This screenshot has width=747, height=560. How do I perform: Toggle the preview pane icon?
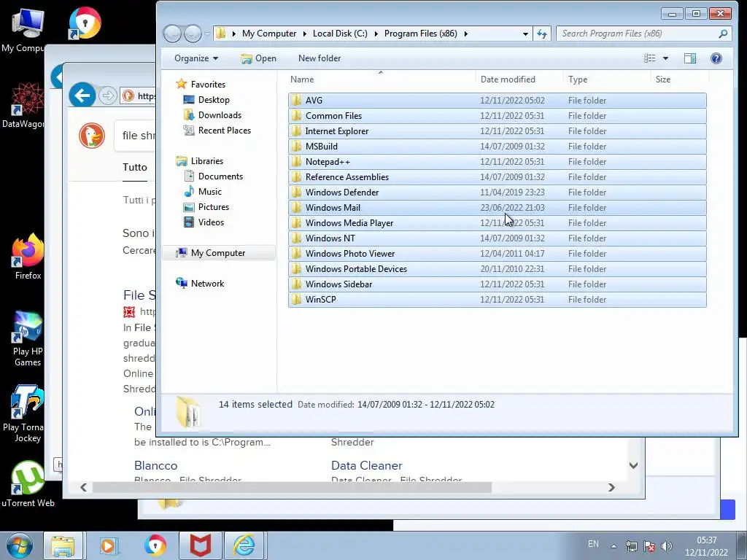click(690, 58)
